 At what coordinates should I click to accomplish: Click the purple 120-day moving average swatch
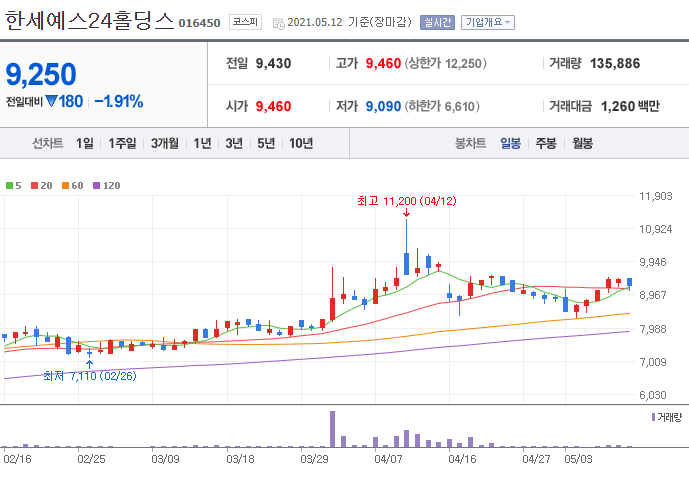[97, 186]
